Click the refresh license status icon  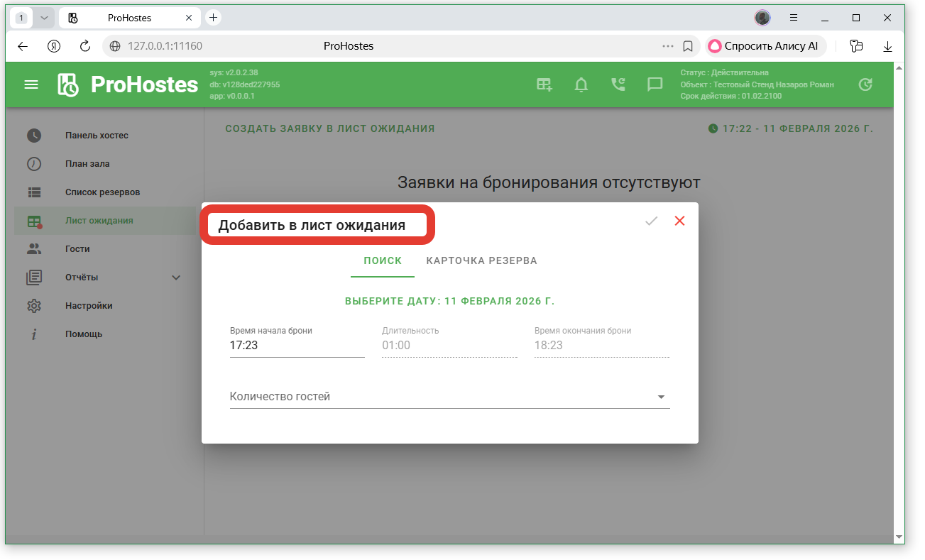(x=865, y=84)
